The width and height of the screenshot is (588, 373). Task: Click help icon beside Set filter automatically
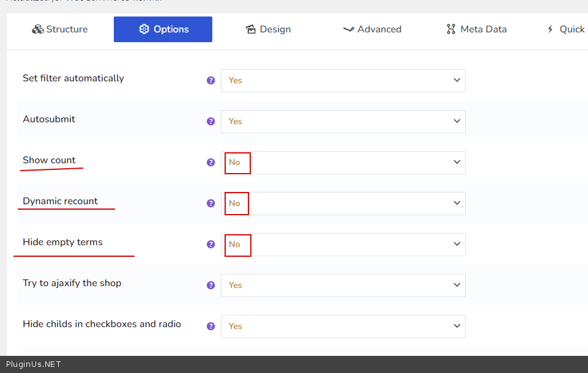(210, 80)
